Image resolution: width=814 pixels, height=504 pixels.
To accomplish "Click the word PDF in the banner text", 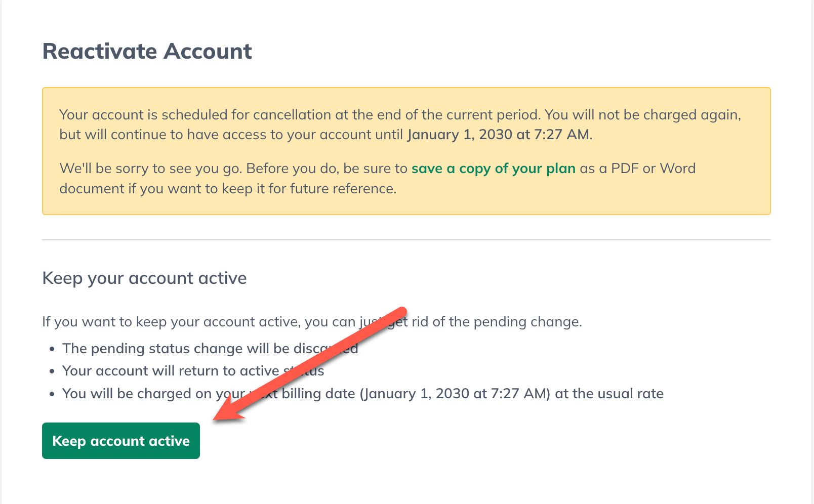I will 626,168.
